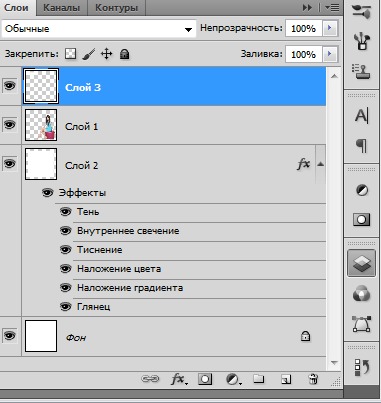Click the link layers chain icon
This screenshot has width=381, height=403.
tap(150, 379)
